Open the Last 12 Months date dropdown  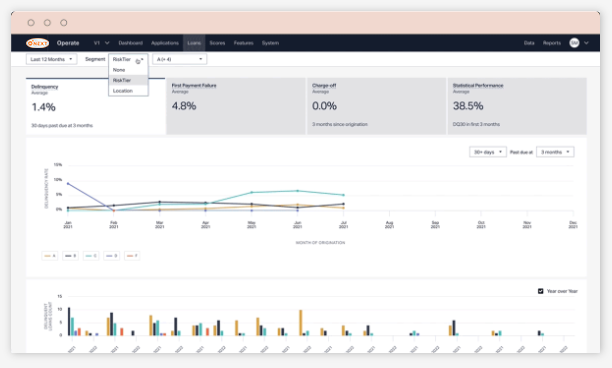[x=51, y=59]
